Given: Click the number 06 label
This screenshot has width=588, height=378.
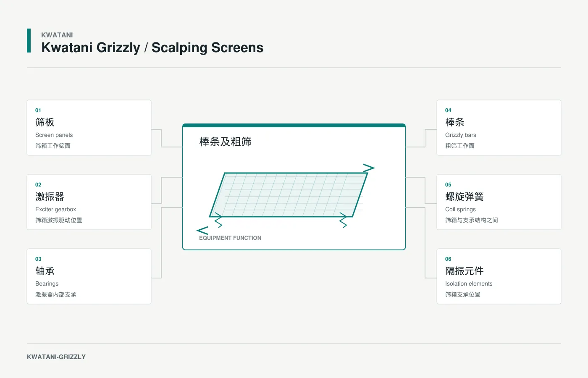Looking at the screenshot, I should pyautogui.click(x=448, y=259).
